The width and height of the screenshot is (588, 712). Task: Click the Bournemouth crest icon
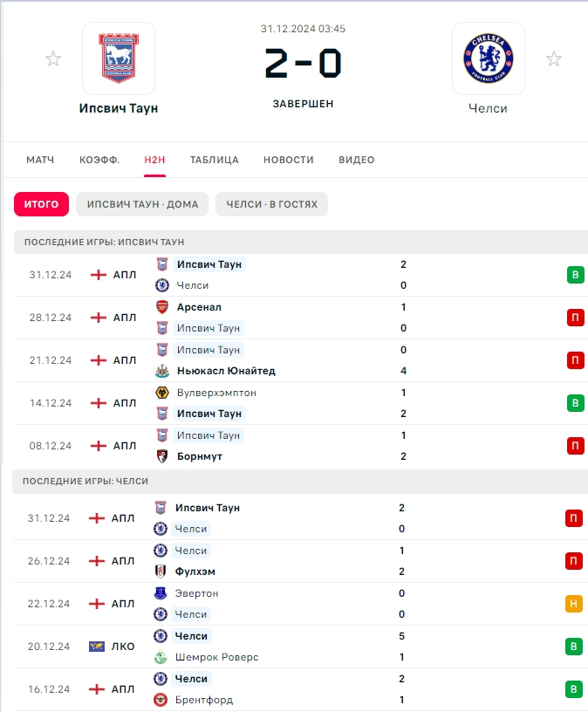[162, 456]
